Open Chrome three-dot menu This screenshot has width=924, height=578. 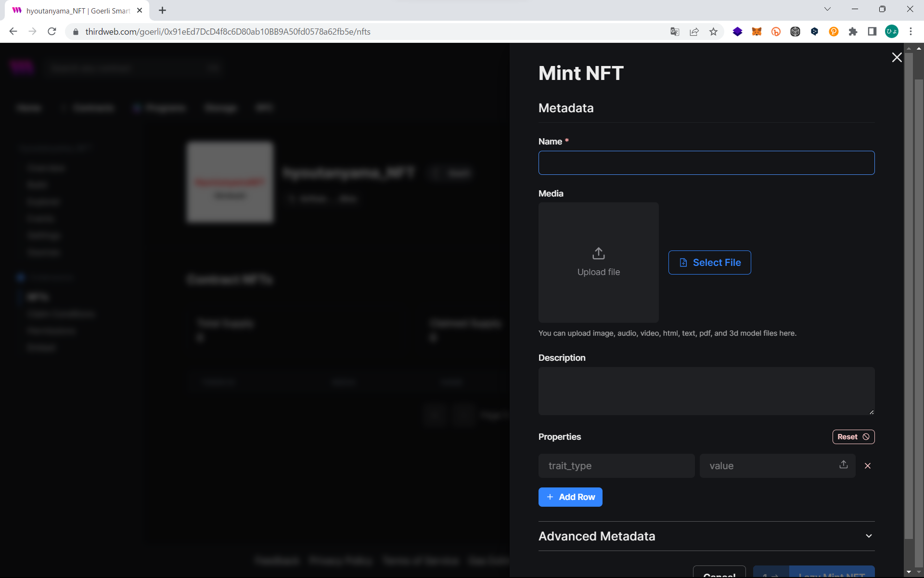(x=911, y=32)
